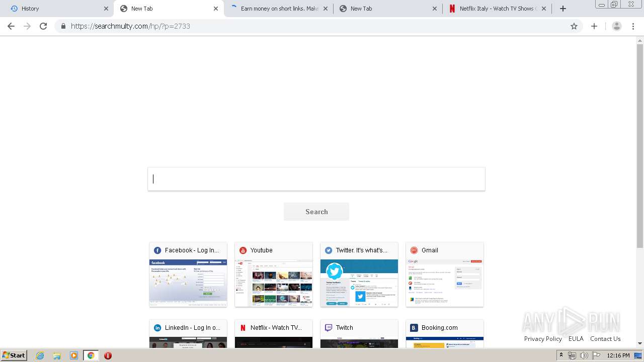Open a new browser tab
Image resolution: width=644 pixels, height=362 pixels.
[563, 9]
